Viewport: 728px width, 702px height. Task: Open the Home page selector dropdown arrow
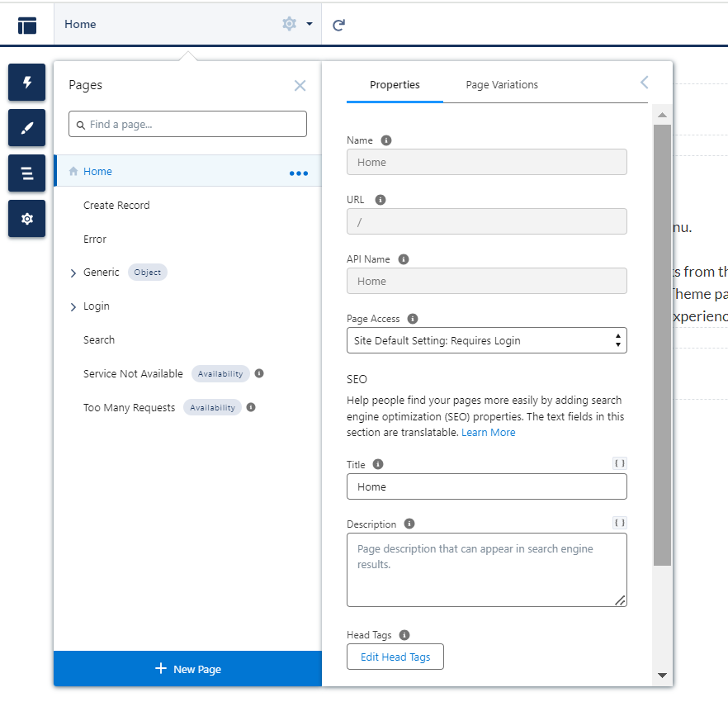310,24
